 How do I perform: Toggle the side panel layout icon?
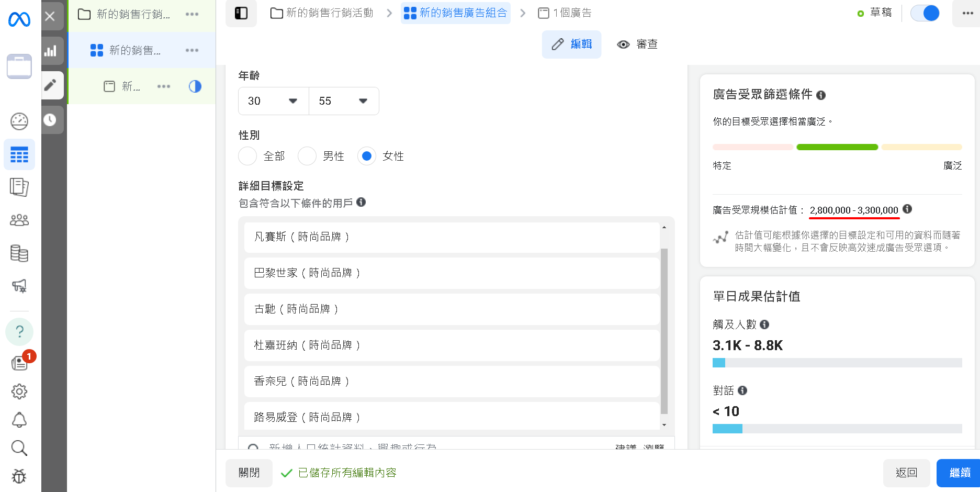click(x=241, y=13)
